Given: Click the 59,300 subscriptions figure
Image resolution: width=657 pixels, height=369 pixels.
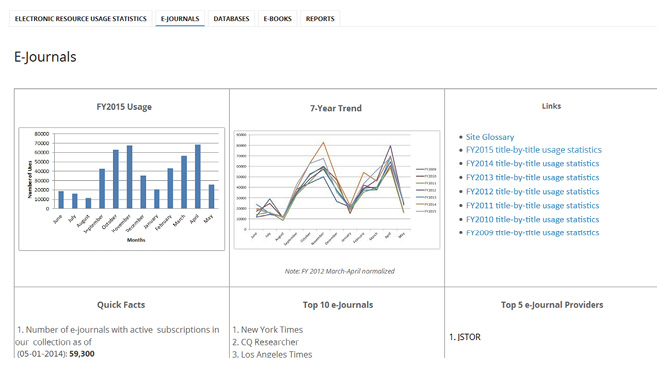Looking at the screenshot, I should pos(82,354).
